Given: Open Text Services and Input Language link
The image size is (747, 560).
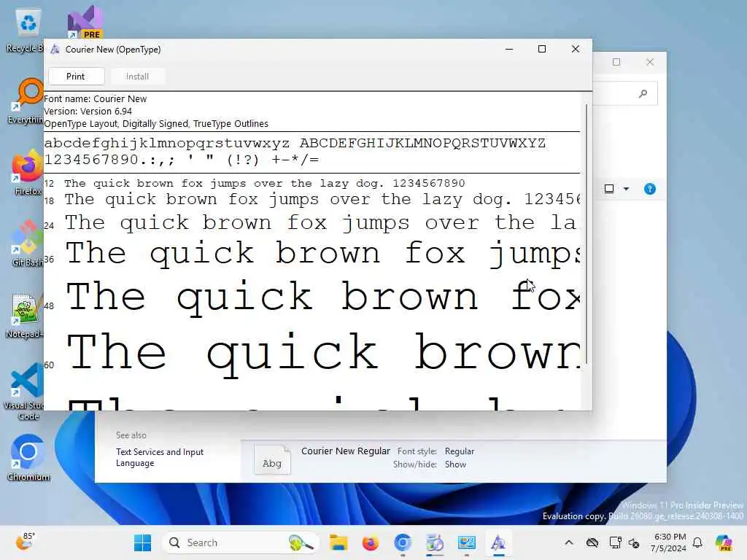Looking at the screenshot, I should click(x=160, y=457).
